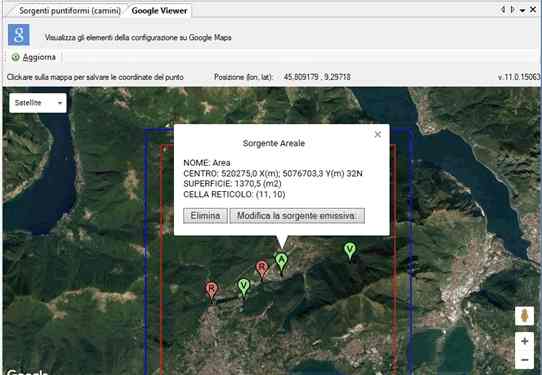The image size is (542, 375).
Task: Open the Satellite map type dropdown
Action: point(38,103)
